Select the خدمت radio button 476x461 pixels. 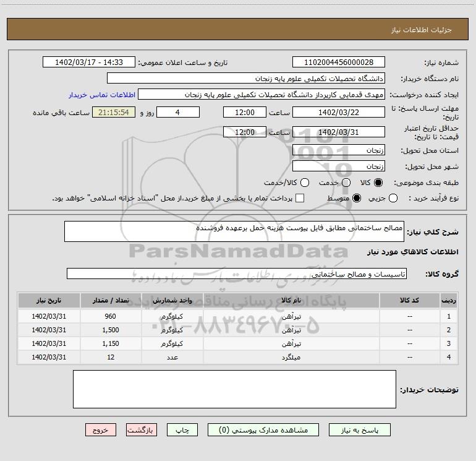tap(346, 183)
